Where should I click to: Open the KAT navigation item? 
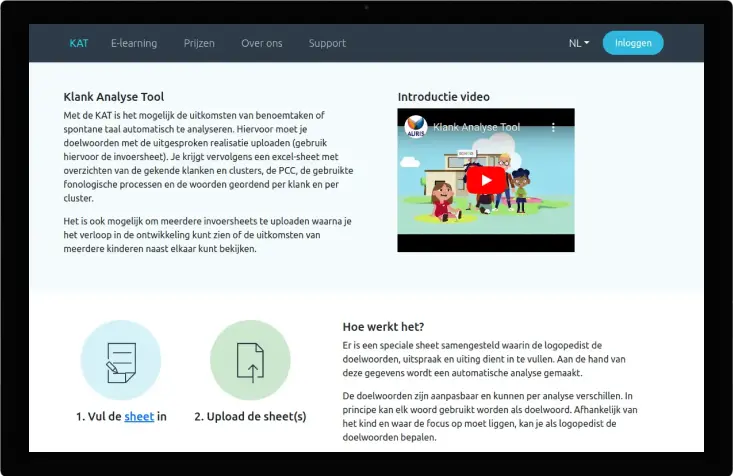[78, 43]
